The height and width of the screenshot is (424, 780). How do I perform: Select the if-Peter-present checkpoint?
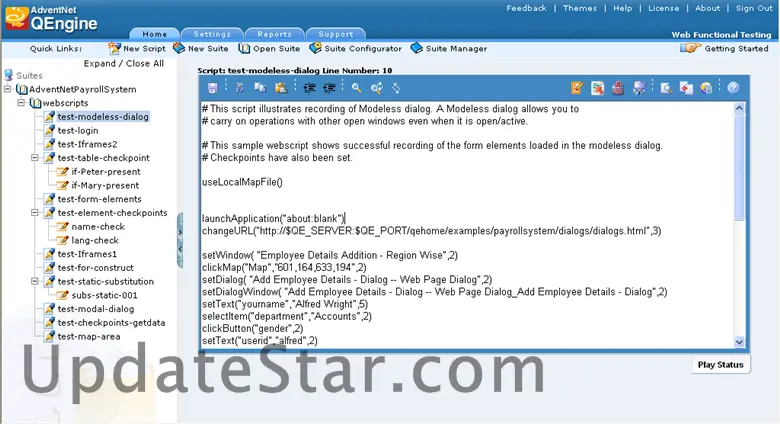(106, 171)
